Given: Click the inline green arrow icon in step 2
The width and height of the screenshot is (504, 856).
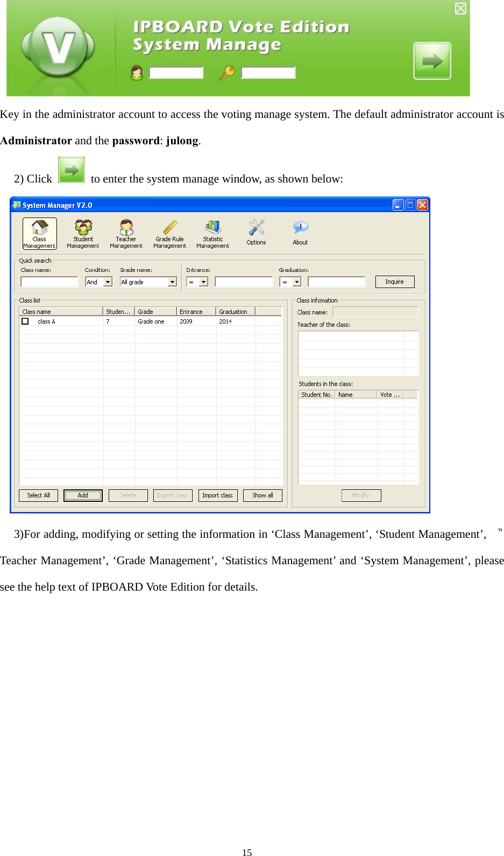Looking at the screenshot, I should (x=72, y=170).
